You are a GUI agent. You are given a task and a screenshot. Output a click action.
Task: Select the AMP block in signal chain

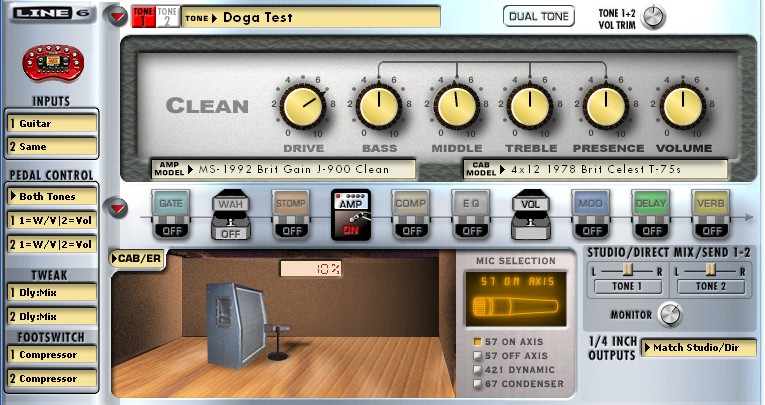pos(351,211)
